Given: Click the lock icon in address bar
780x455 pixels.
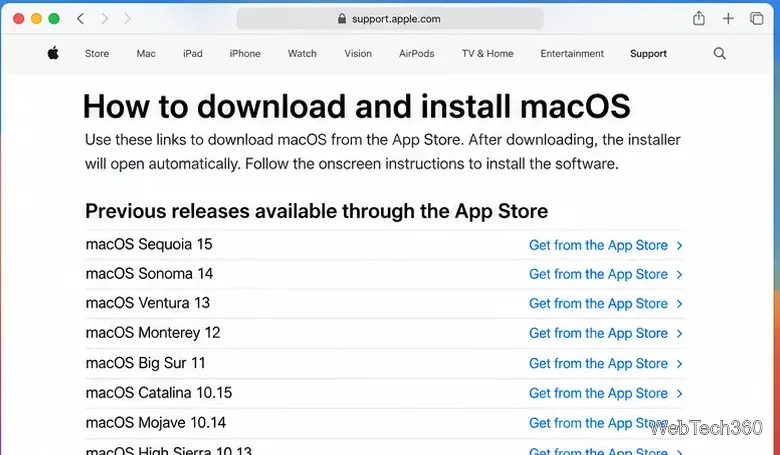Looking at the screenshot, I should [342, 18].
